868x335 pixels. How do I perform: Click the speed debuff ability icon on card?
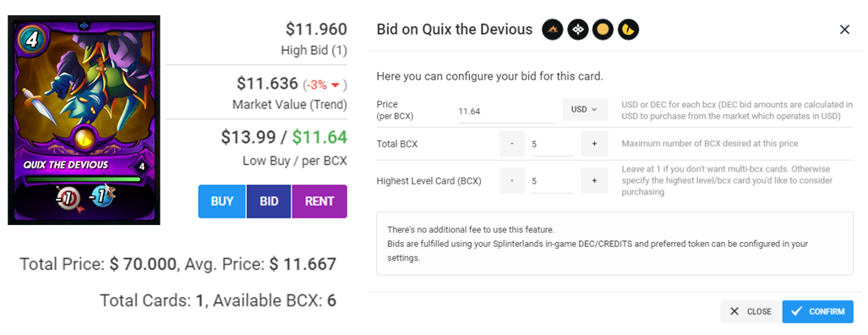101,198
